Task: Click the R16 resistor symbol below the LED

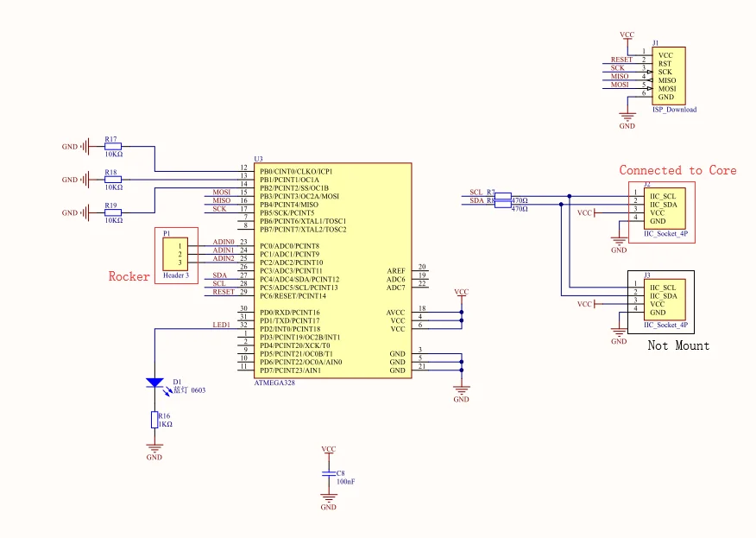Action: tap(154, 420)
